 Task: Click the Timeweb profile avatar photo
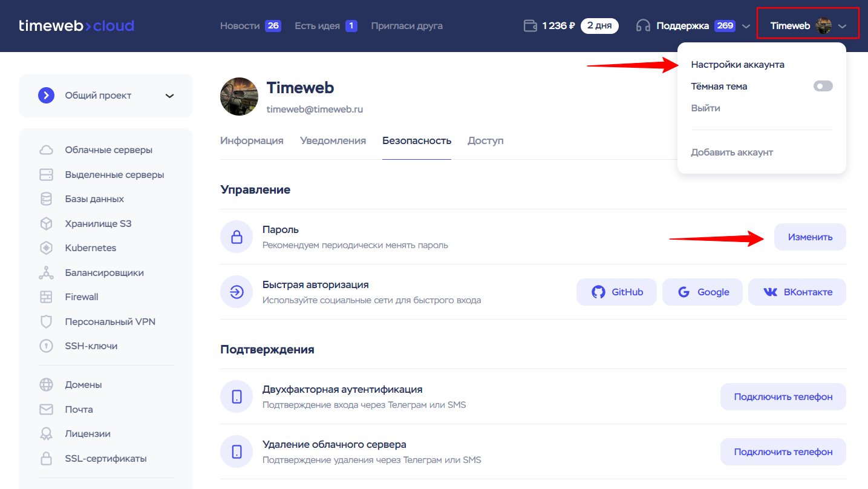[239, 96]
